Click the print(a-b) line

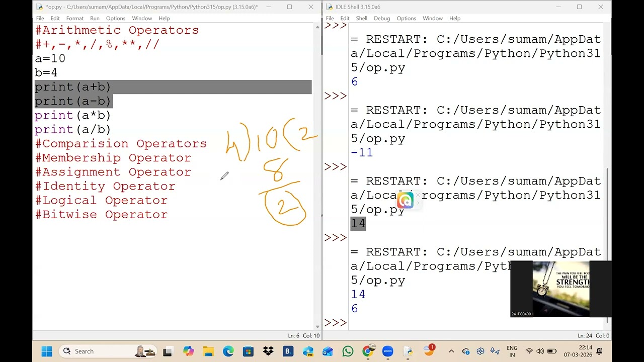[x=73, y=101]
